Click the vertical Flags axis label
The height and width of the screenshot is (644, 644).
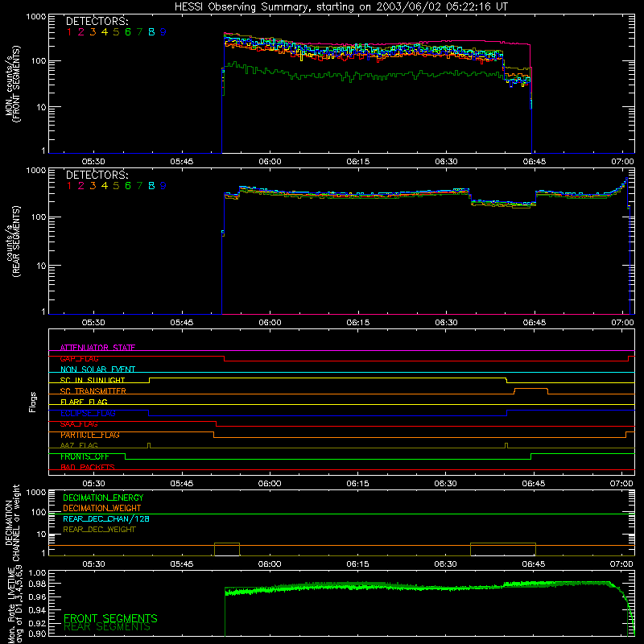click(x=33, y=402)
